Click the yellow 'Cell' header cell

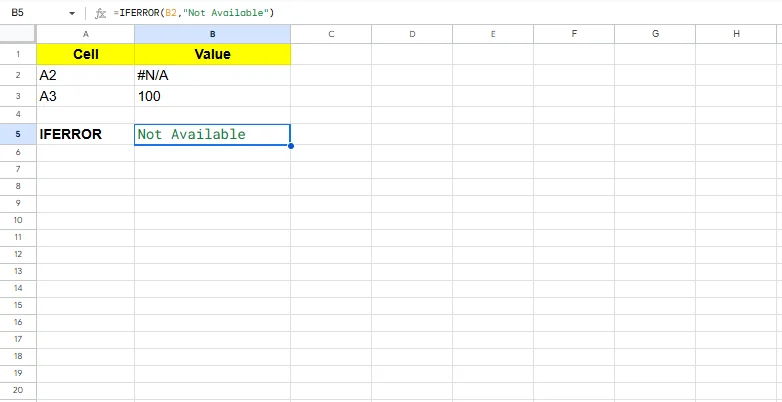(86, 54)
